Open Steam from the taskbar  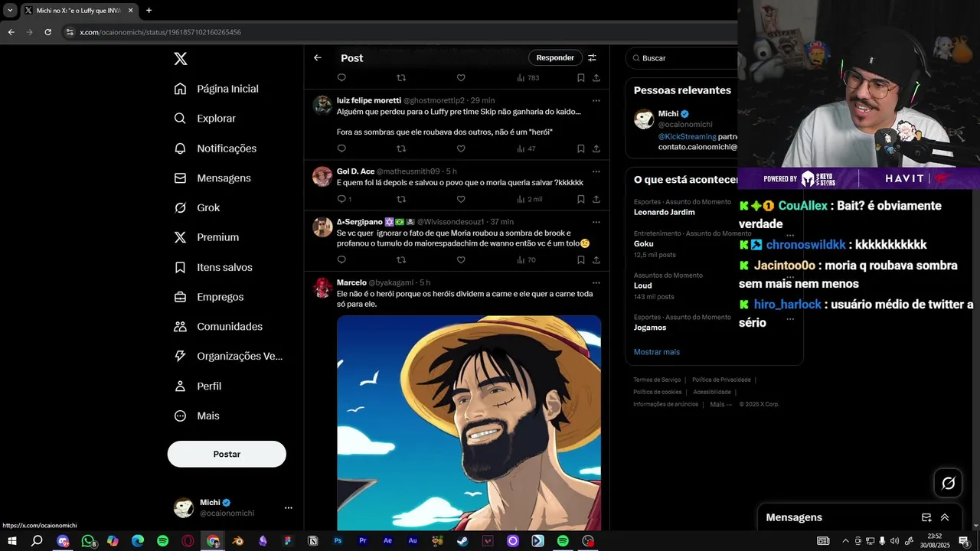coord(462,541)
